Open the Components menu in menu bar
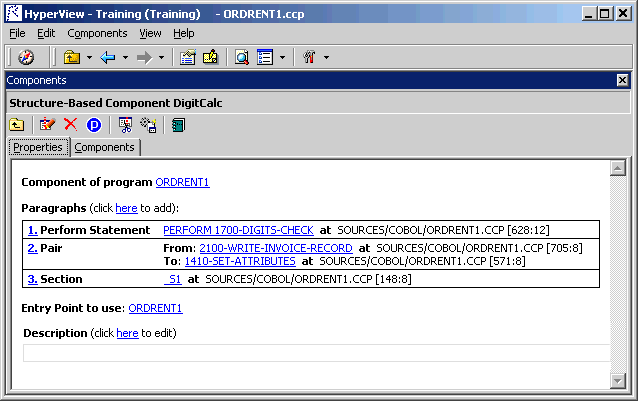Viewport: 638px width, 401px height. (97, 33)
